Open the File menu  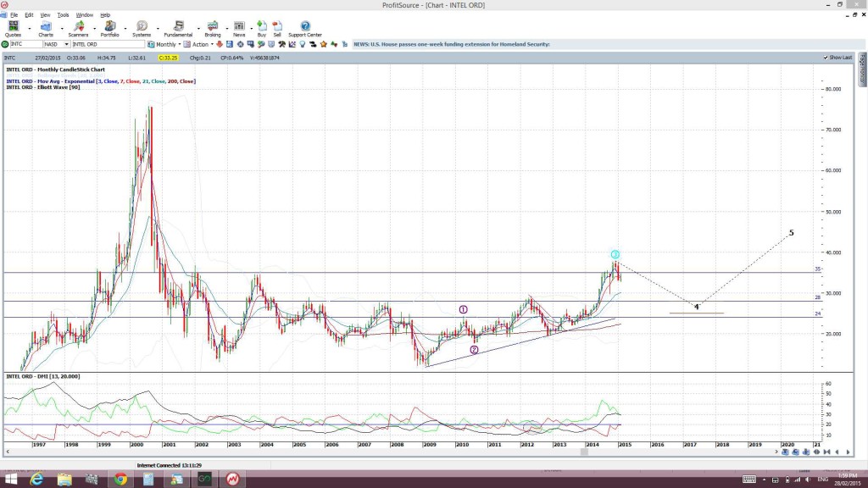coord(14,15)
